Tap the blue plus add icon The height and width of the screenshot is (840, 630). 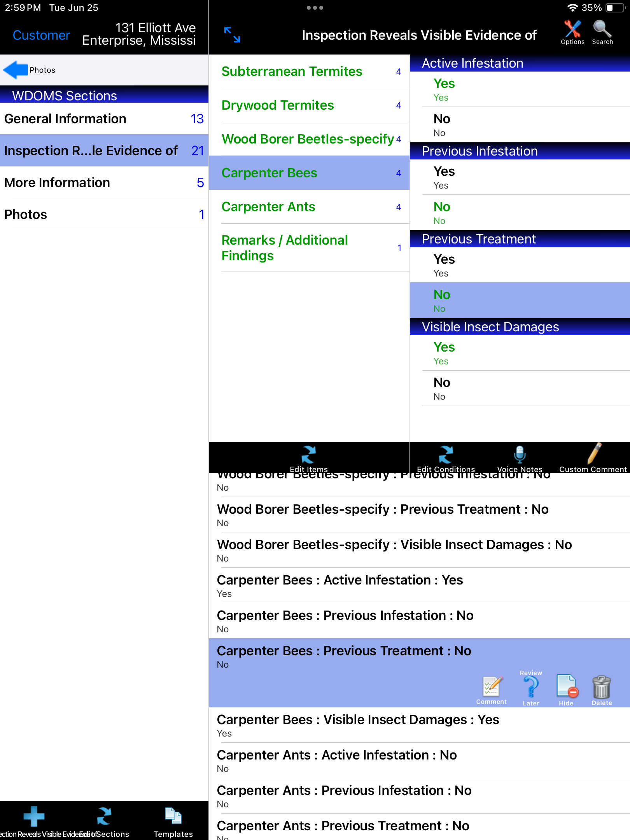click(x=34, y=817)
